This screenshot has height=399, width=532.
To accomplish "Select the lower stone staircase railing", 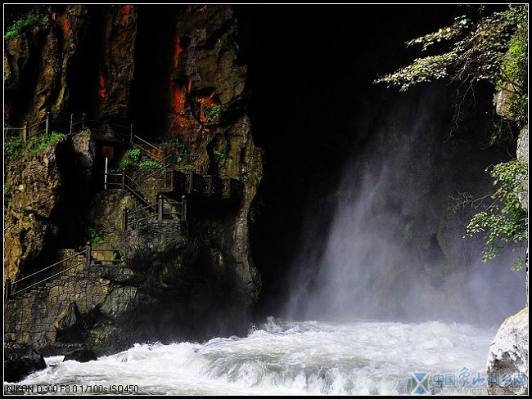I will pos(49,271).
